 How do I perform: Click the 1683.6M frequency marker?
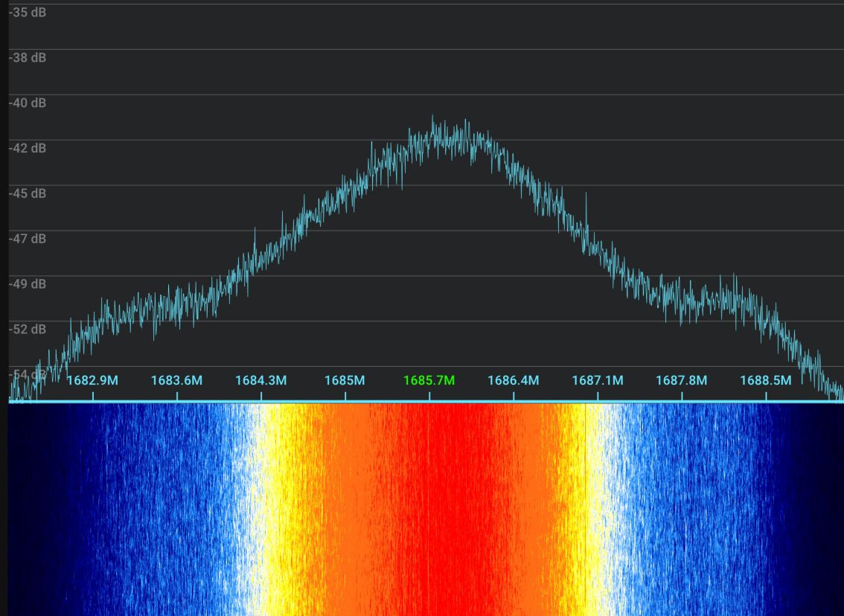pos(176,381)
